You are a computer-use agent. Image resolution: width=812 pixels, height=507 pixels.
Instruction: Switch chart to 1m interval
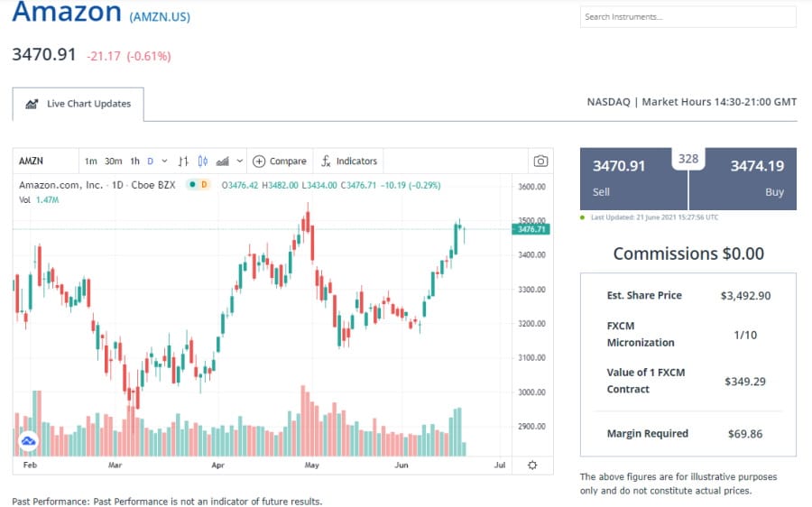pos(90,161)
